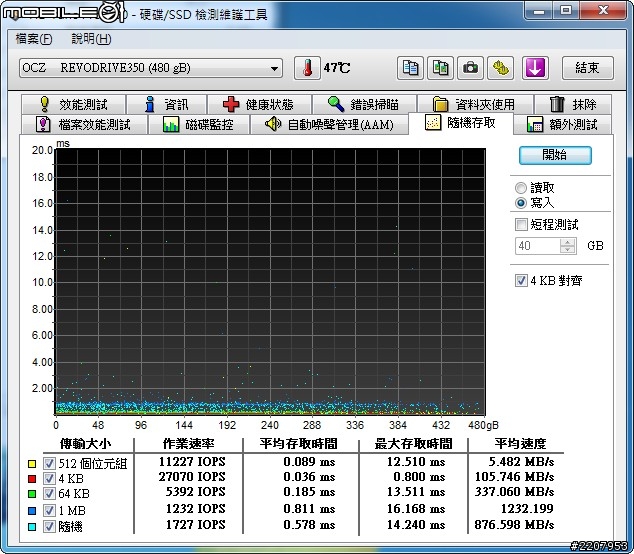
Task: Click the blue 1 MB color swatch
Action: pyautogui.click(x=32, y=511)
